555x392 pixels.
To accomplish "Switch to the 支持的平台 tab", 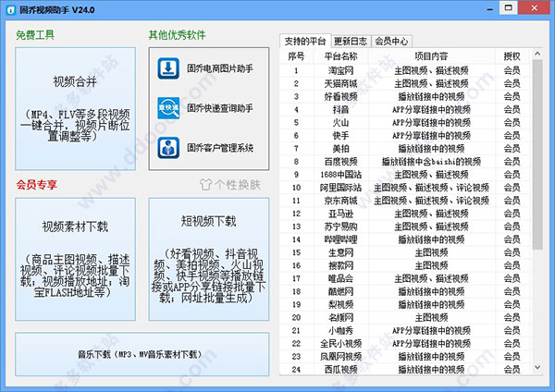I will [x=305, y=41].
